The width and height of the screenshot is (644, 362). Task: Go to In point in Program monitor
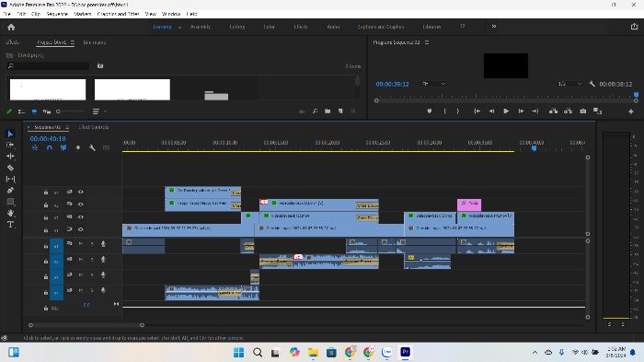pos(477,111)
